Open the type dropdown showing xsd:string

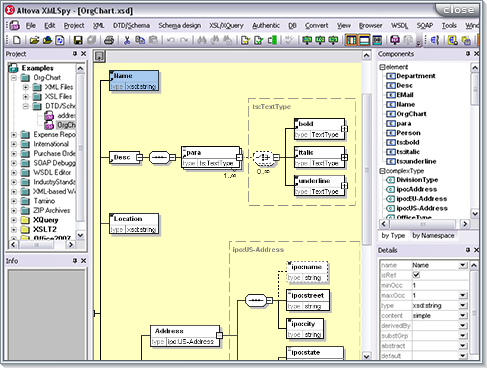(463, 305)
